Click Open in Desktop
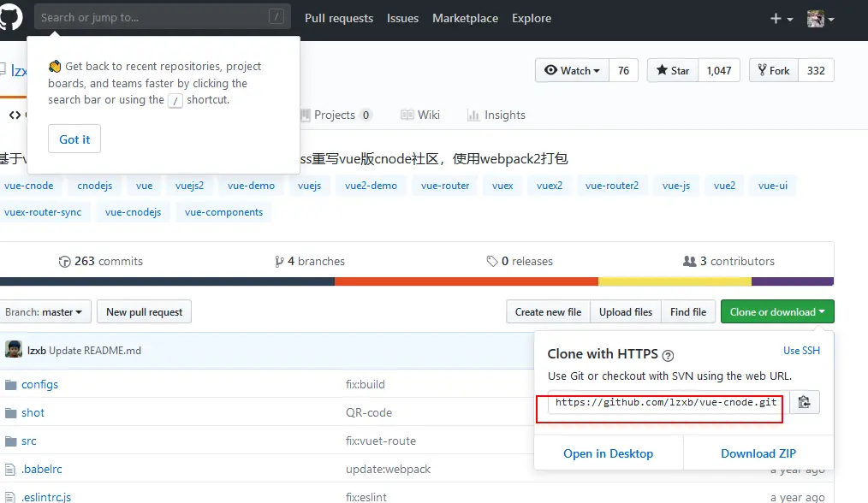 click(609, 453)
